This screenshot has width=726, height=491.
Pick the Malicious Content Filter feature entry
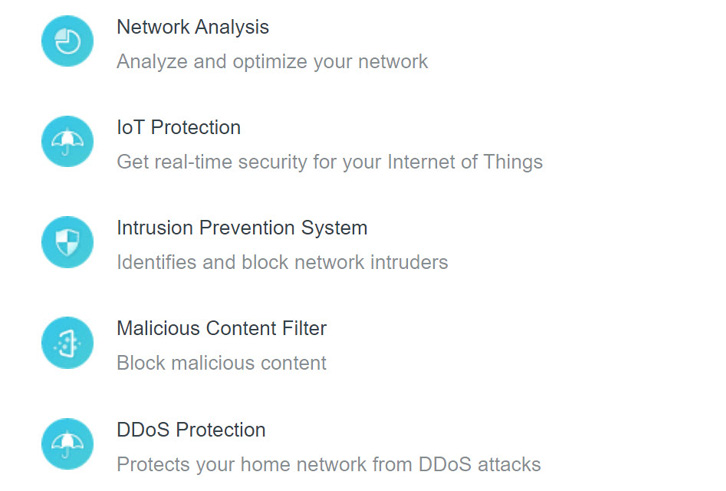184,343
